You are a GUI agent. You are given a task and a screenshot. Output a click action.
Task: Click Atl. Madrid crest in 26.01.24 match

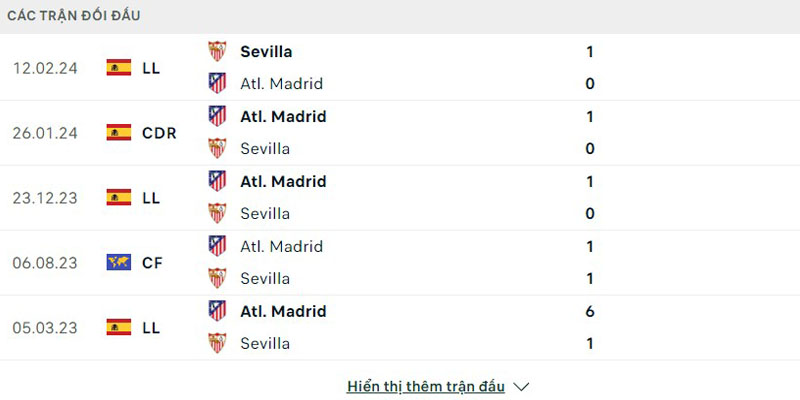coord(217,116)
